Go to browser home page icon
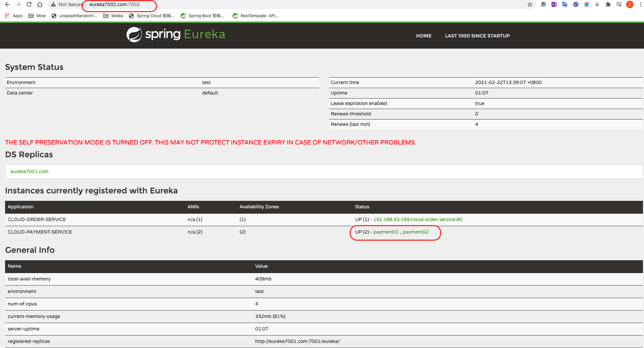 tap(40, 4)
